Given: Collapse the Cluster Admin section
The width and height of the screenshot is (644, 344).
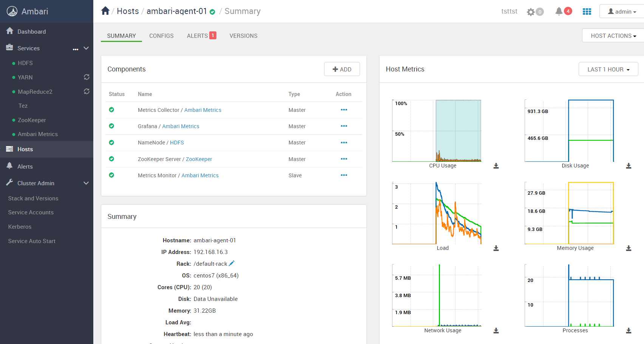Looking at the screenshot, I should (86, 183).
